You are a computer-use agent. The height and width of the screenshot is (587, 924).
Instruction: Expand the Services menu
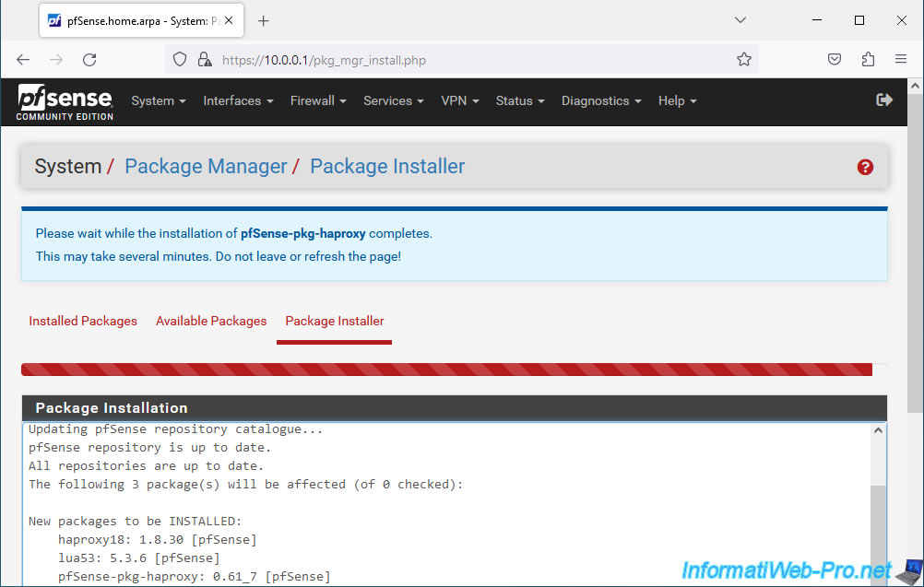click(393, 100)
